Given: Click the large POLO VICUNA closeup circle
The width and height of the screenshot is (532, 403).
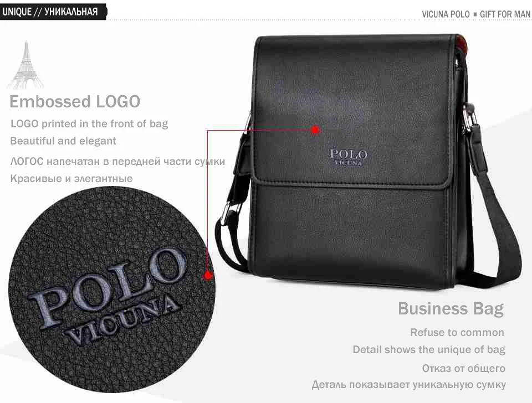Looking at the screenshot, I should point(111,291).
